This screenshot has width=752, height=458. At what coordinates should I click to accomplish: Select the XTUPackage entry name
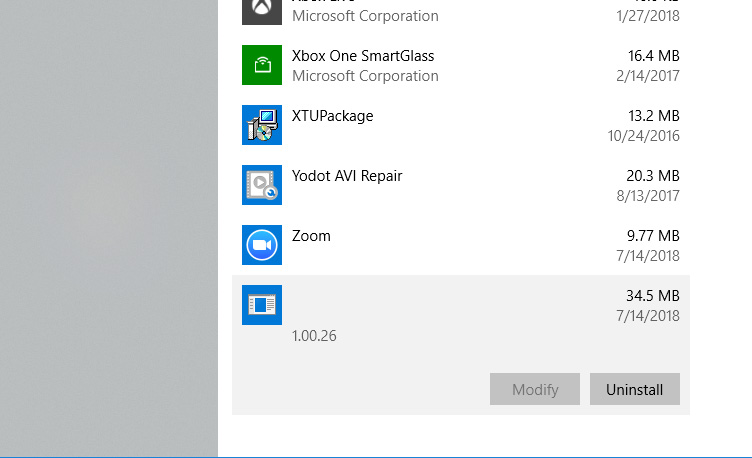332,116
